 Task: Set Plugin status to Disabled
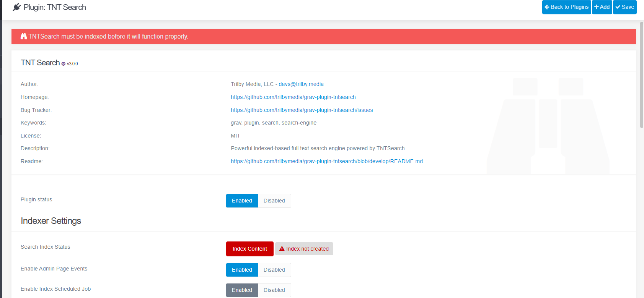click(274, 201)
